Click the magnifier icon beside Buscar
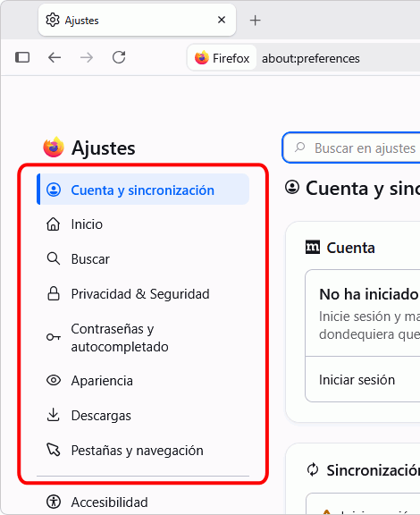The image size is (420, 515). coord(54,258)
